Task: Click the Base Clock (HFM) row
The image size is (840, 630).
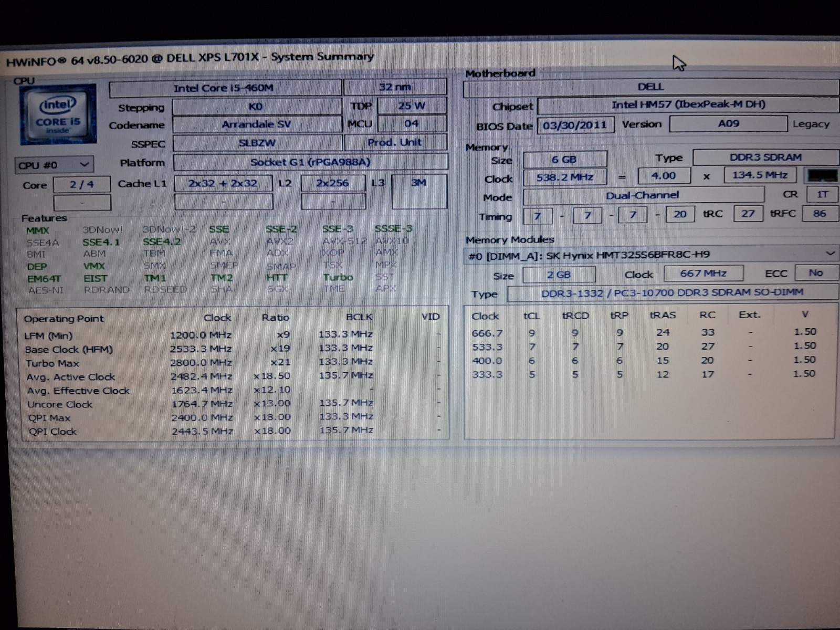Action: tap(233, 349)
